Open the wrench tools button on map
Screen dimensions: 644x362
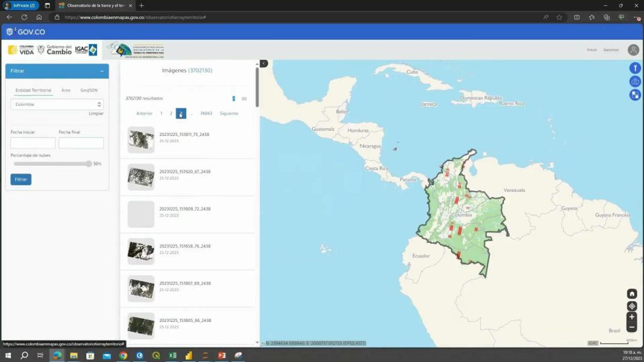pos(635,68)
